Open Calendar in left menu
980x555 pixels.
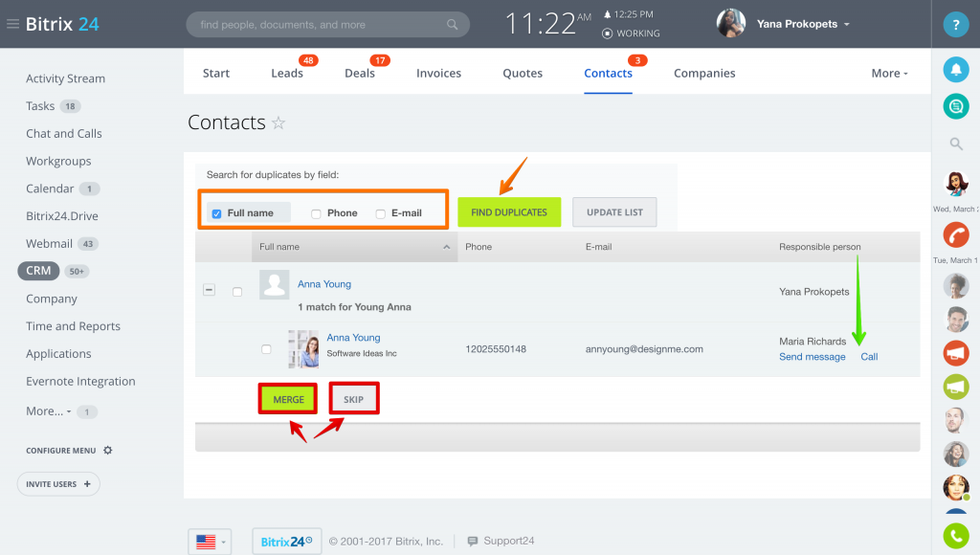point(50,189)
